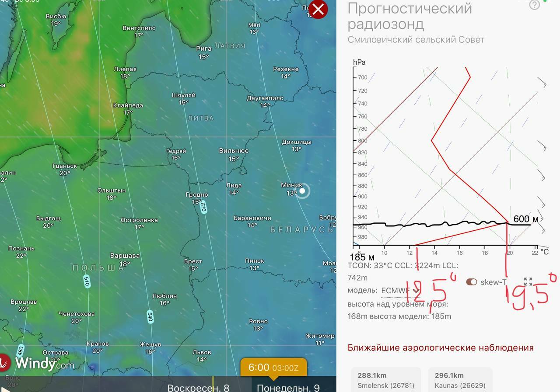
Task: Toggle the skew-T switch
Action: pyautogui.click(x=471, y=282)
